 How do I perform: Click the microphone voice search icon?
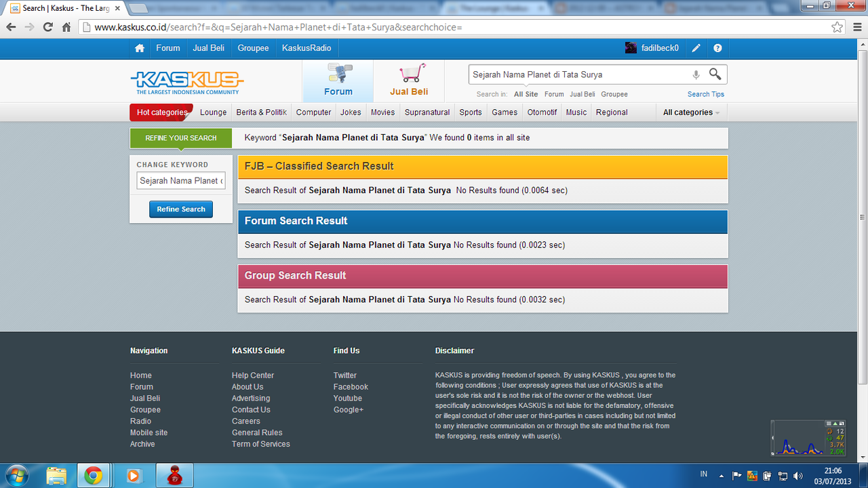(x=696, y=75)
